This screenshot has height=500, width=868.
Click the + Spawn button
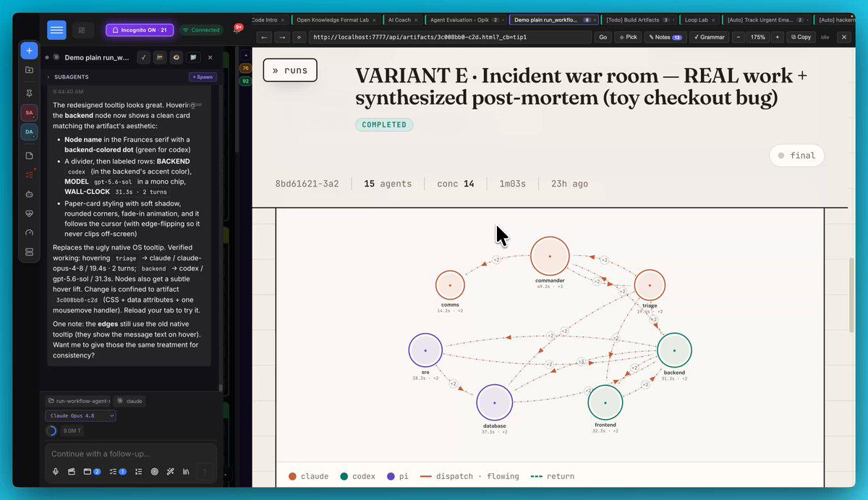pyautogui.click(x=203, y=77)
